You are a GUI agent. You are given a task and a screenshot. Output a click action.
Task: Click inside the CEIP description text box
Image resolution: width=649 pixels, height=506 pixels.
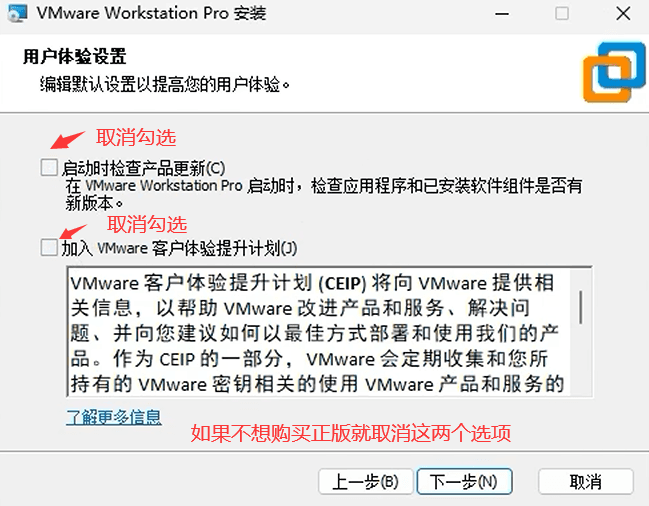(319, 332)
